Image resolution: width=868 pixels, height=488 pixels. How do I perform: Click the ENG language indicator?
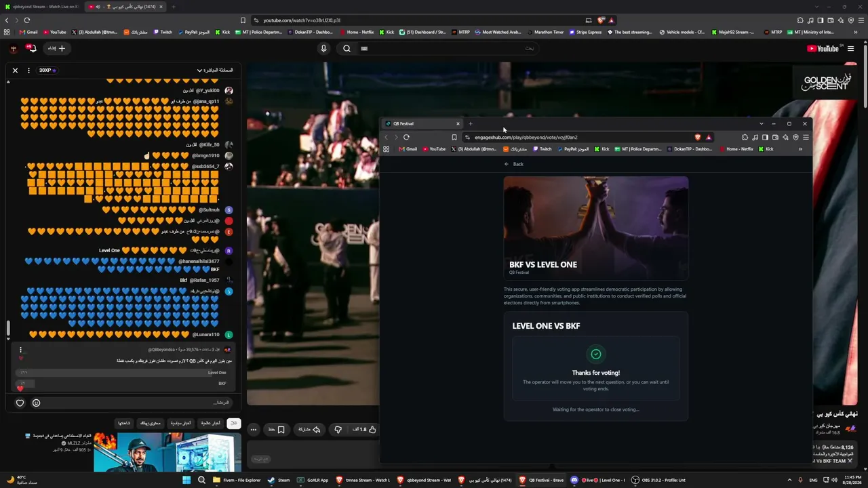pos(813,480)
